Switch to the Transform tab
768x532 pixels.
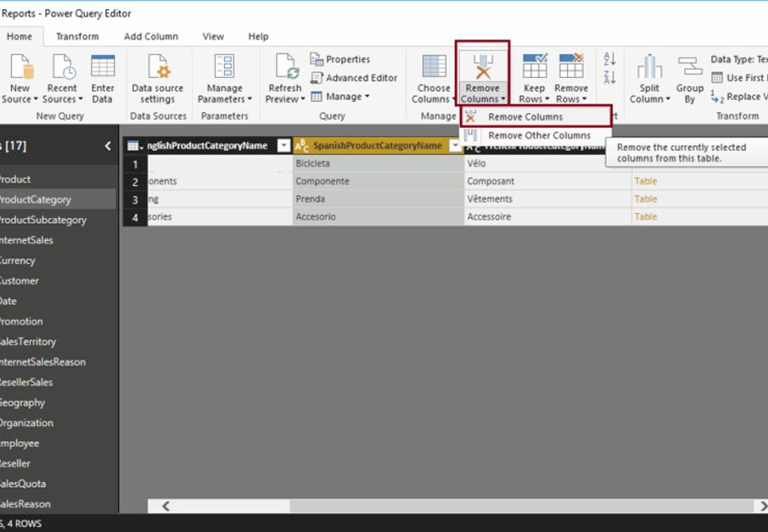(x=77, y=36)
